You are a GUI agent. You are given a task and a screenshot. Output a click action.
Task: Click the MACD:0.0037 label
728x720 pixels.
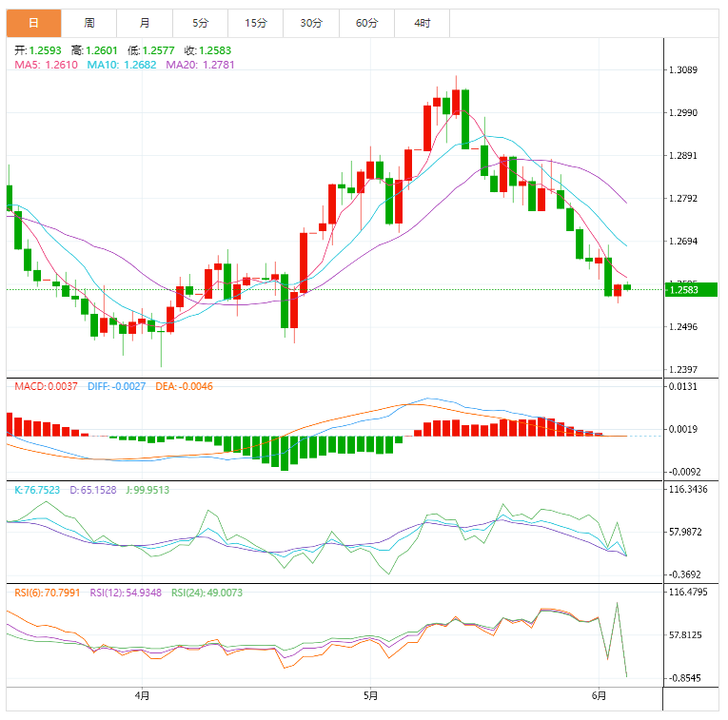click(46, 386)
